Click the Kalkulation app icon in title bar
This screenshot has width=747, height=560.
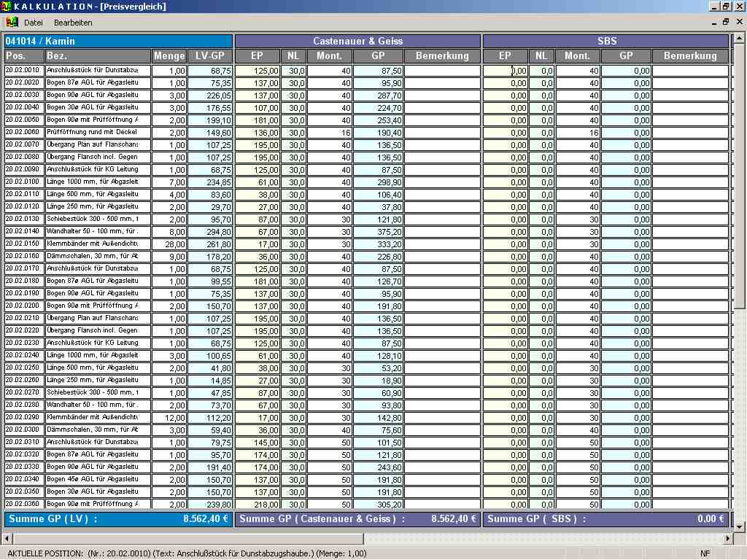click(7, 7)
